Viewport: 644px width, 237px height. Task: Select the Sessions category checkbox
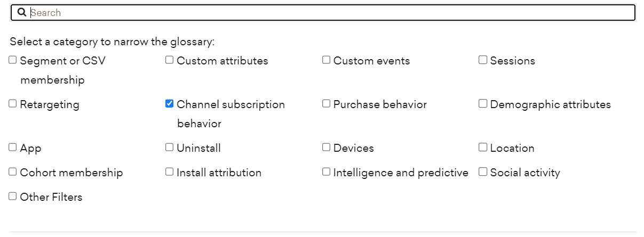(x=483, y=60)
